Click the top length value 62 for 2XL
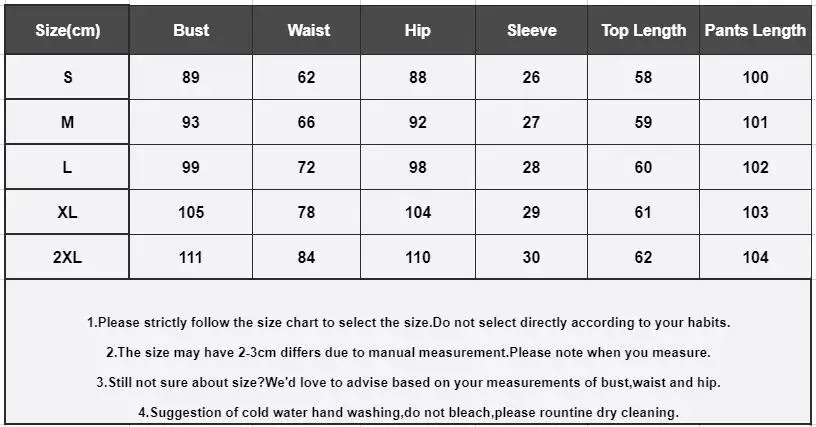This screenshot has width=816, height=427. point(643,257)
